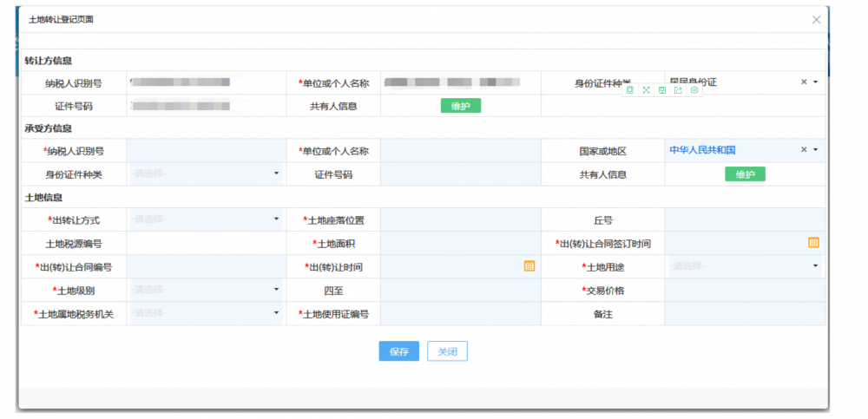Open calendar picker for 出(转)让时间

(529, 266)
